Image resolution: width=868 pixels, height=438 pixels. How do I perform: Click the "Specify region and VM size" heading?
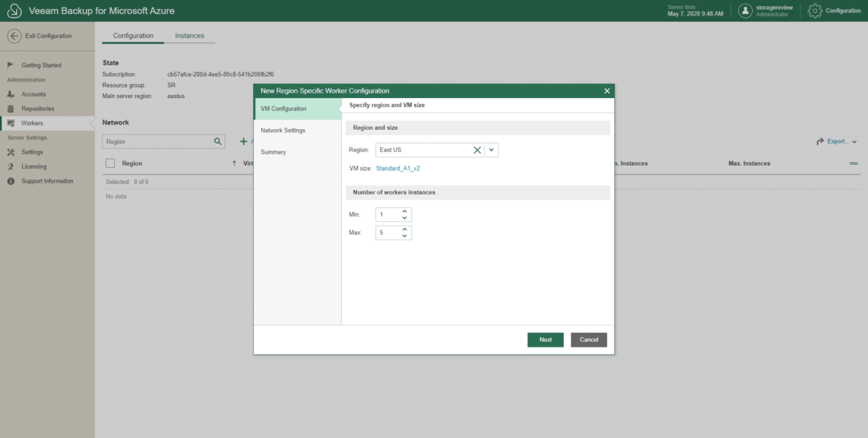(387, 105)
